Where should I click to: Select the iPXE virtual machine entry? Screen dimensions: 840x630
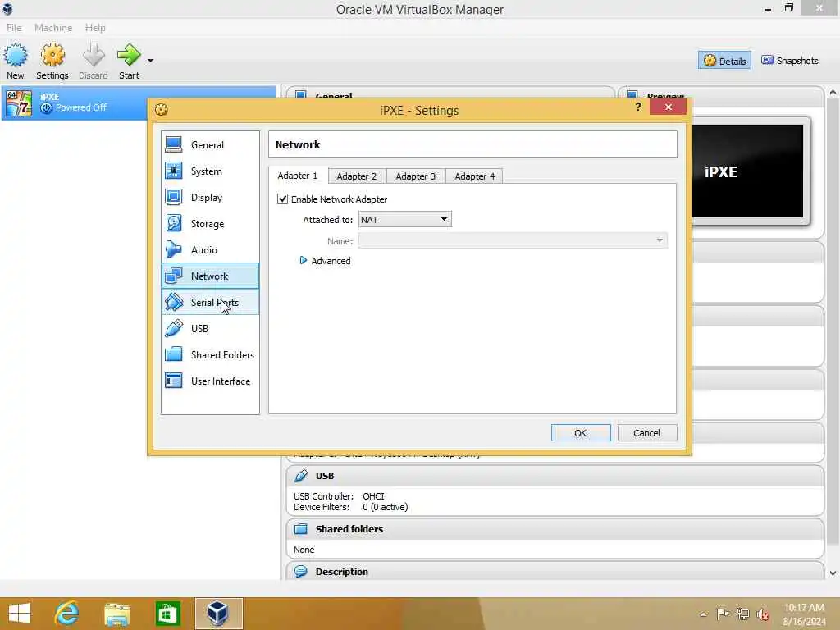[138, 103]
